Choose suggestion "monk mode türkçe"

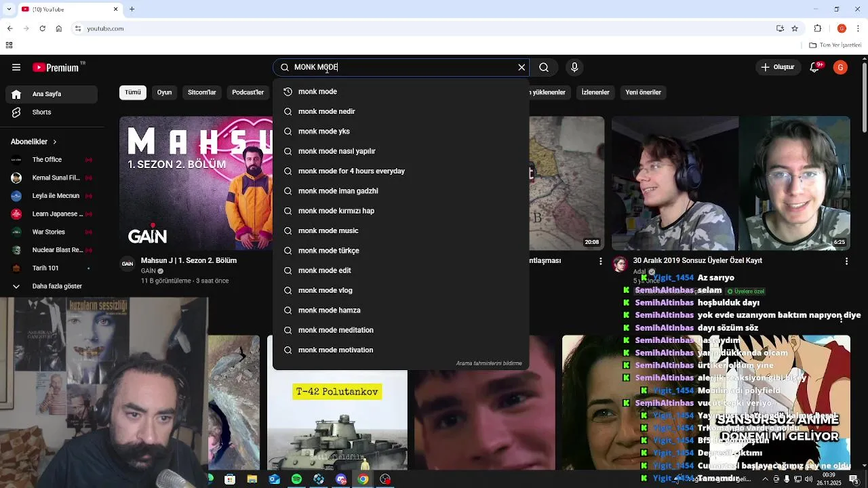401,251
